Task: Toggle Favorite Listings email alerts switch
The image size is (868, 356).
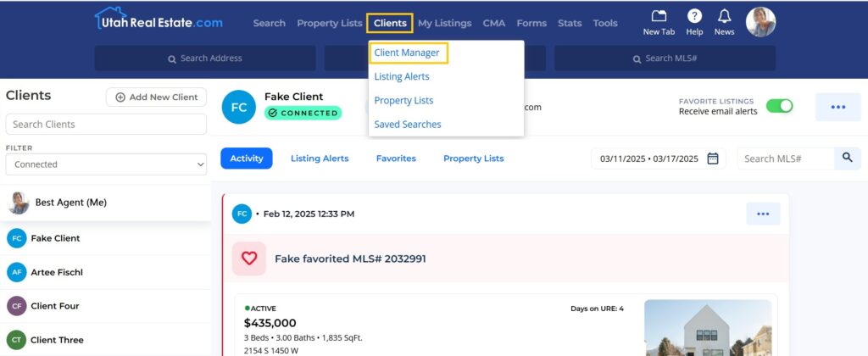Action: 779,106
